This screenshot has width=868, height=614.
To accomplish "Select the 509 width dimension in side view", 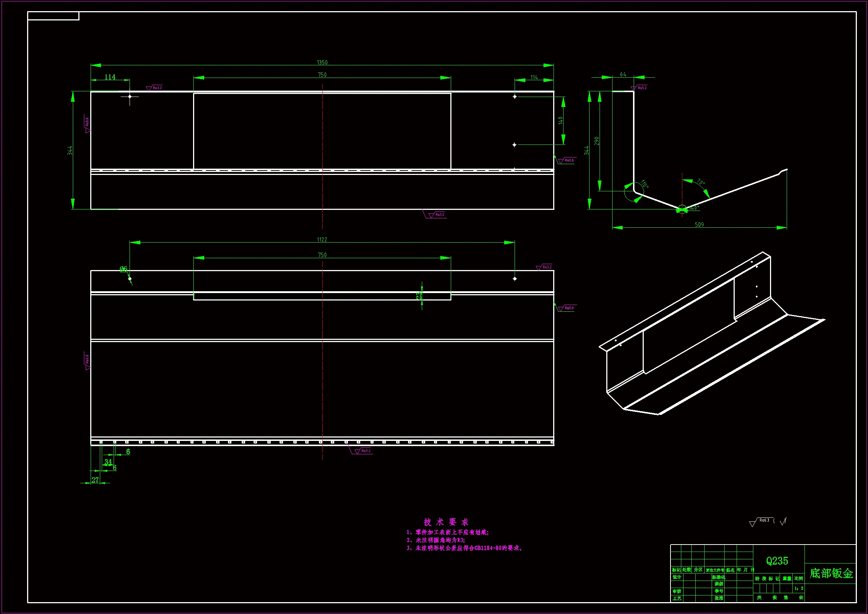I will click(699, 225).
